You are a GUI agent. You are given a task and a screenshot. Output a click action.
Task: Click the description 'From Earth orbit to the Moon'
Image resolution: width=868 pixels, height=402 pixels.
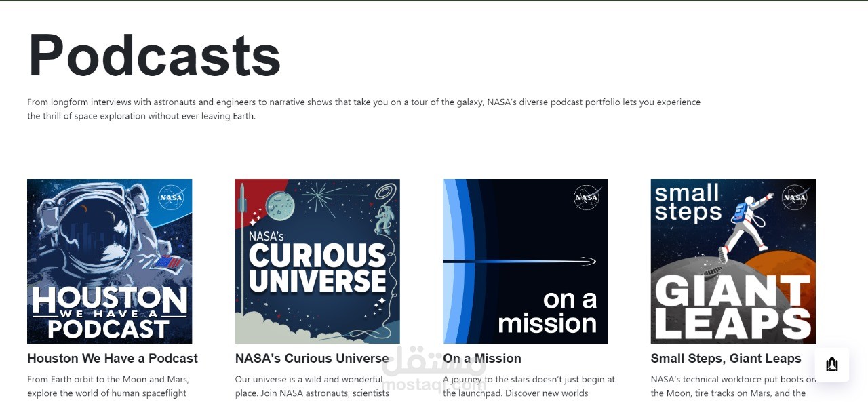tap(108, 386)
